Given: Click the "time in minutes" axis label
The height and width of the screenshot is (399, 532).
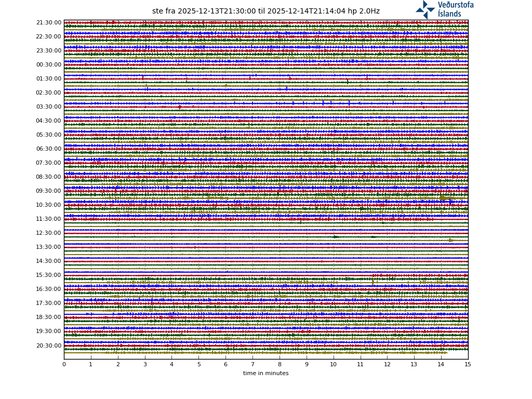Looking at the screenshot, I should point(265,374).
